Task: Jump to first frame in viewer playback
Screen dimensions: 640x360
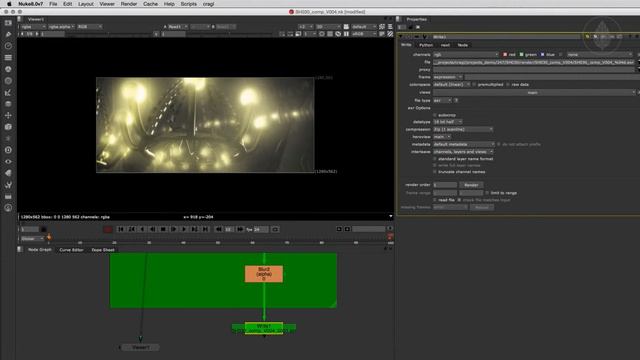Action: pyautogui.click(x=121, y=229)
